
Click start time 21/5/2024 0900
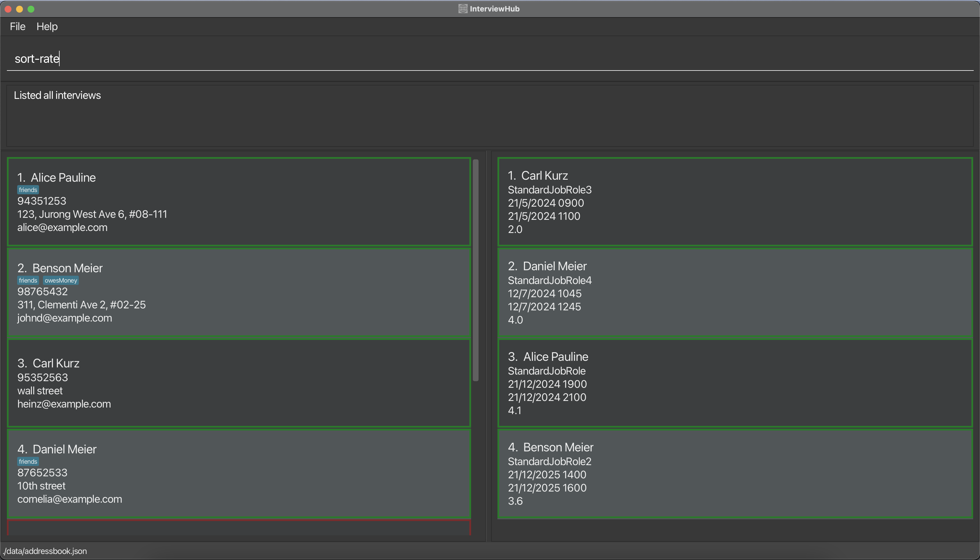click(x=546, y=203)
